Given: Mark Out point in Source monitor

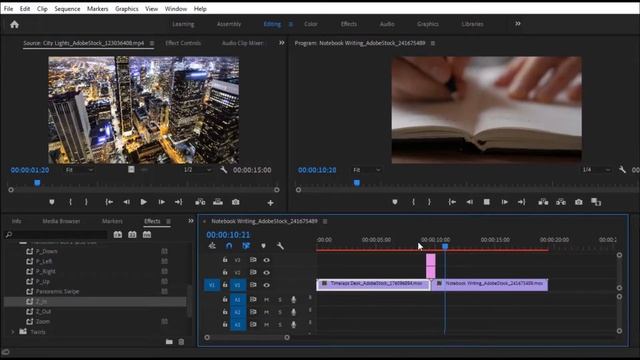Looking at the screenshot, I should 86,202.
